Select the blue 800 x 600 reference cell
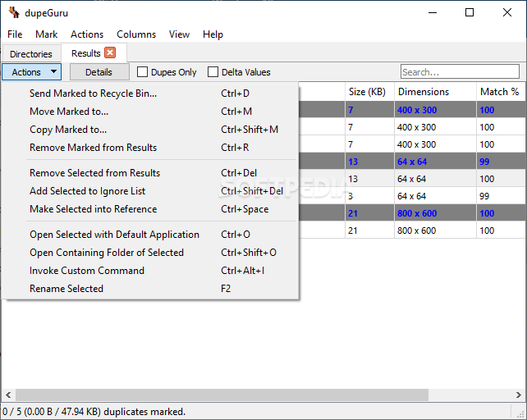Image resolution: width=527 pixels, height=420 pixels. [435, 213]
